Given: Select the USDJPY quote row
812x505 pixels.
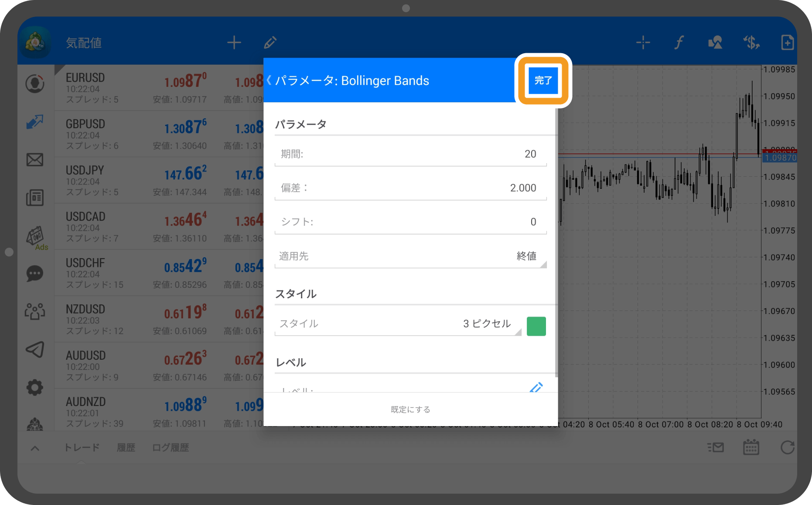Looking at the screenshot, I should [159, 181].
